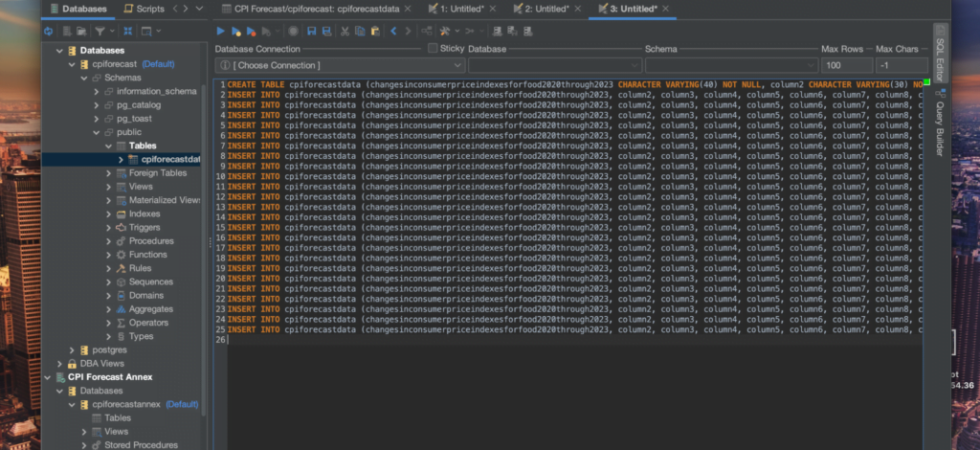This screenshot has width=980, height=450.
Task: Open the Scripts panel tab
Action: tap(144, 9)
